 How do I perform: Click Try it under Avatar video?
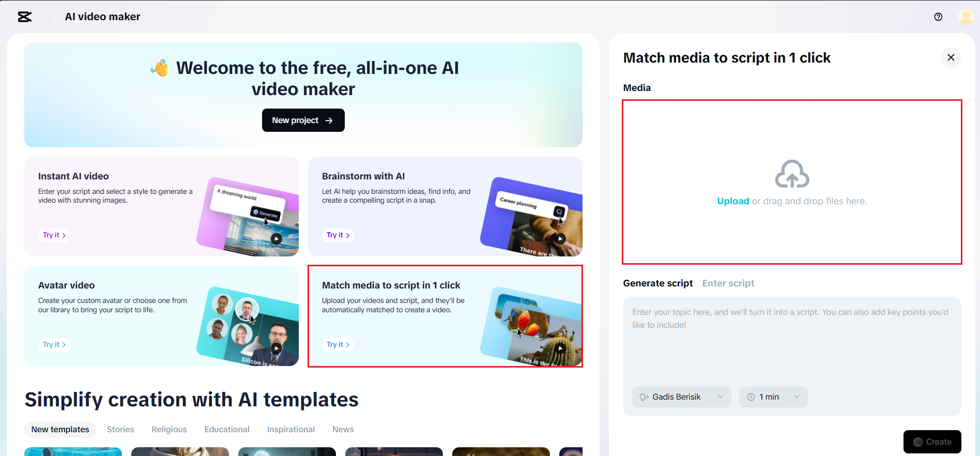tap(54, 345)
